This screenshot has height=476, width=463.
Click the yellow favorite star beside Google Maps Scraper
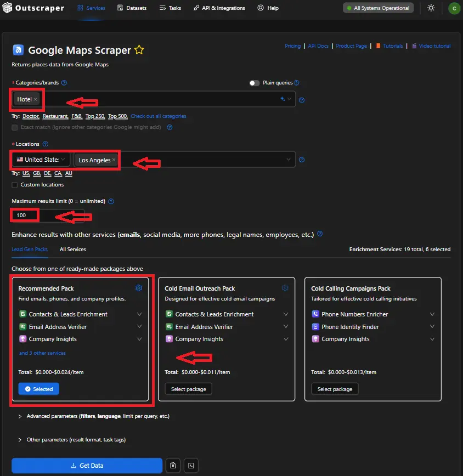[x=139, y=50]
